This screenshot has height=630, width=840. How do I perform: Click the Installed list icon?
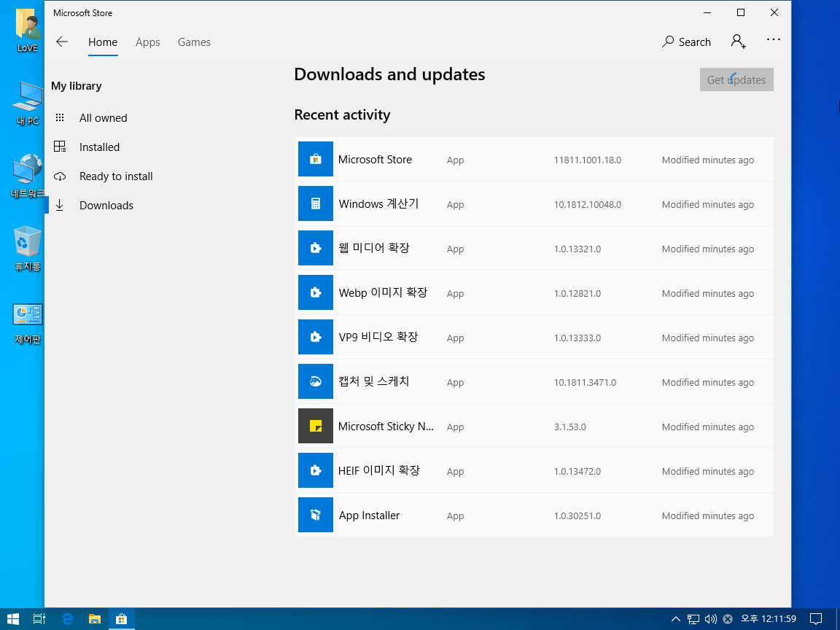click(x=60, y=147)
